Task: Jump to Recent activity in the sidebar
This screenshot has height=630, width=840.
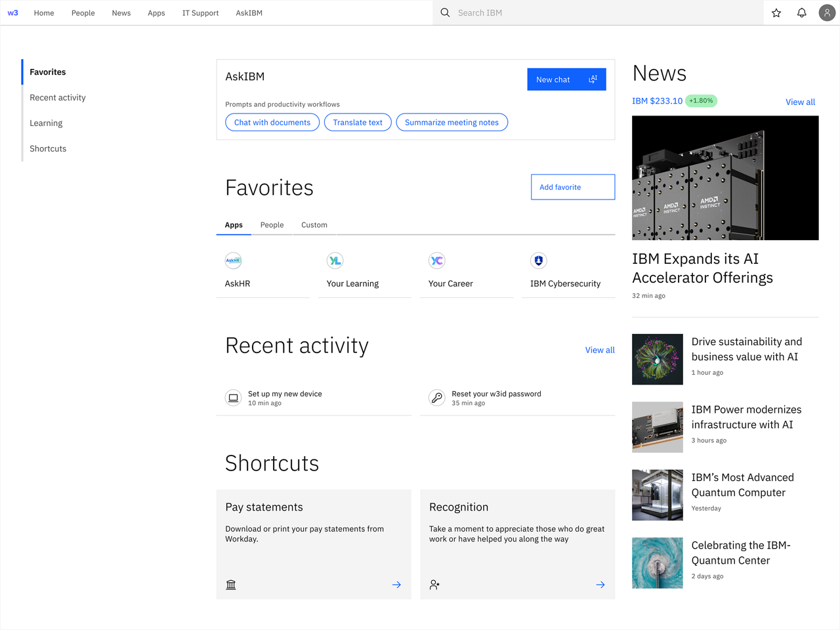Action: tap(58, 98)
